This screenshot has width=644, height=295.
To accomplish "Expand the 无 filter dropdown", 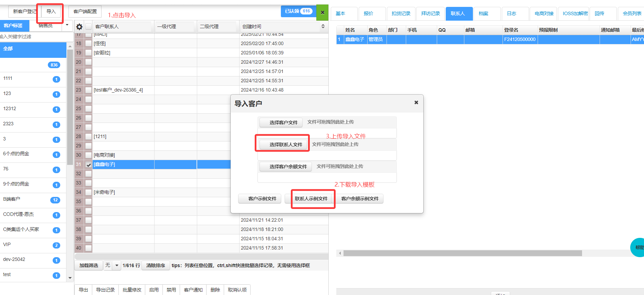I will coord(117,265).
